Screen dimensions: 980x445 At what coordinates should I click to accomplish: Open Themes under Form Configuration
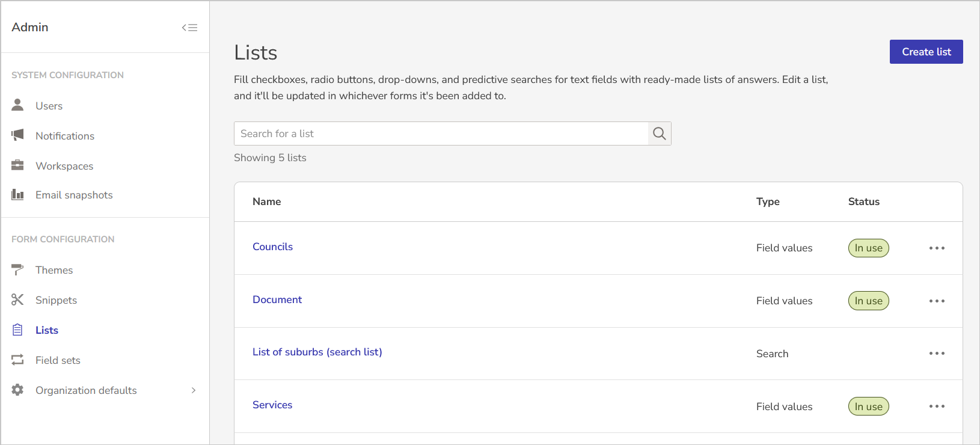[54, 270]
